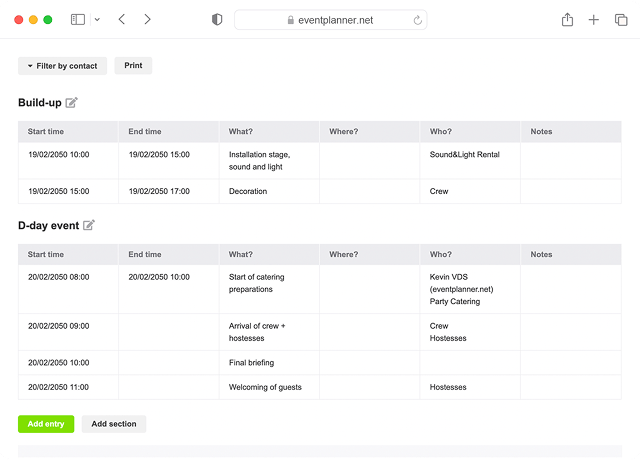The image size is (640, 460).
Task: Click the lock icon in address bar
Action: tap(291, 20)
